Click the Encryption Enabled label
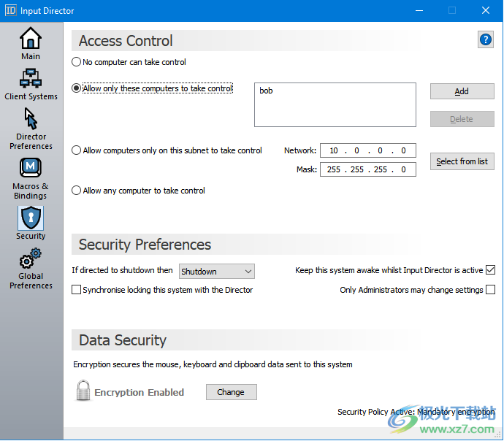The image size is (504, 441). pos(140,393)
